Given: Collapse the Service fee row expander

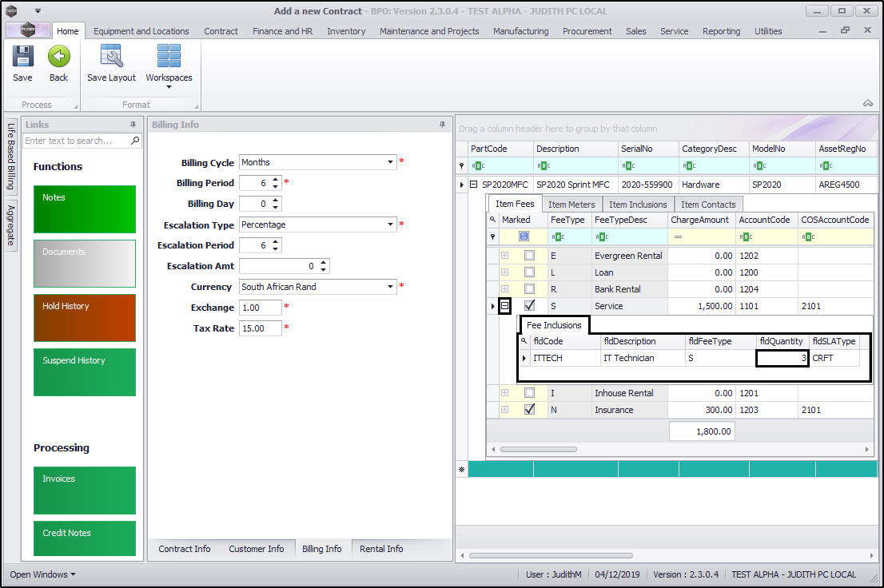Looking at the screenshot, I should click(x=504, y=305).
